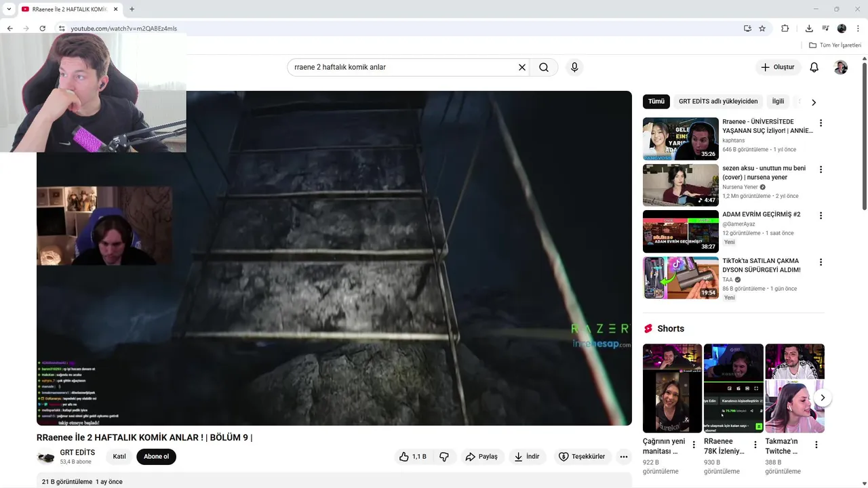Bookmark this page with the star icon
Viewport: 868px width, 488px height.
click(x=762, y=28)
